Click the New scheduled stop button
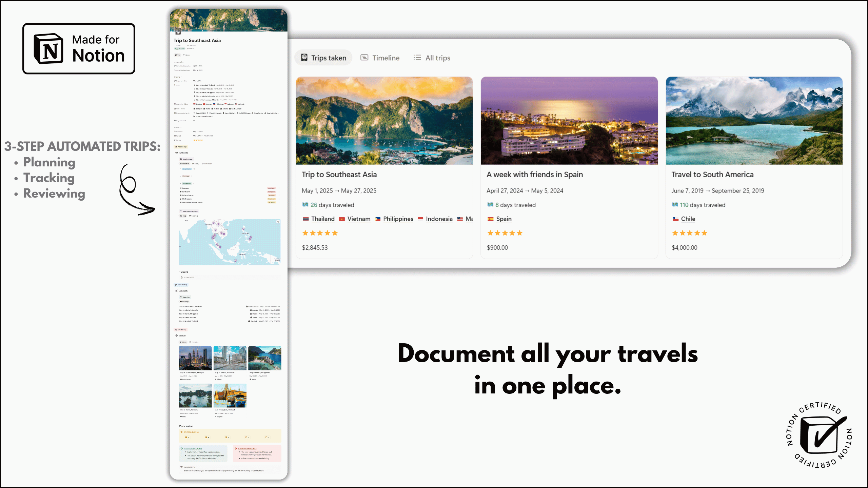868x488 pixels. coord(189,211)
